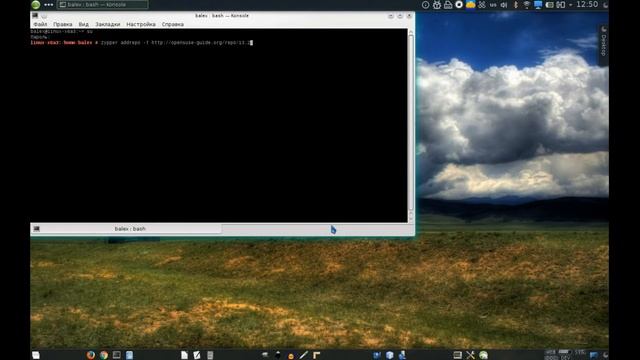
Task: Launch Firefox from the bottom dock
Action: [x=91, y=355]
